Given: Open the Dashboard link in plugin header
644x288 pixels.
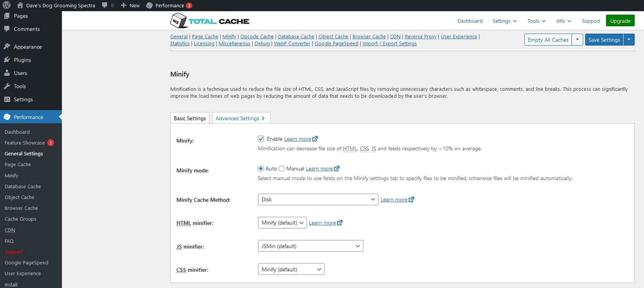Looking at the screenshot, I should 470,21.
